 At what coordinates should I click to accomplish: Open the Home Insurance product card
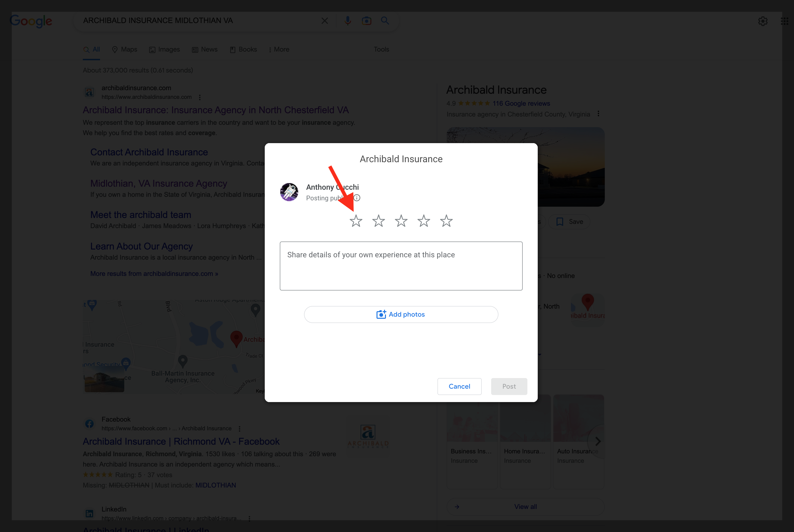click(x=525, y=441)
